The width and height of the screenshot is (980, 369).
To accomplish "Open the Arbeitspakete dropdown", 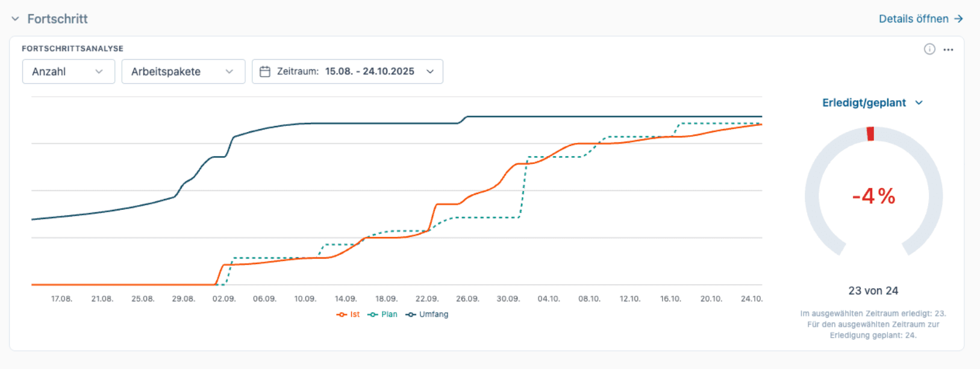I will pyautogui.click(x=183, y=72).
